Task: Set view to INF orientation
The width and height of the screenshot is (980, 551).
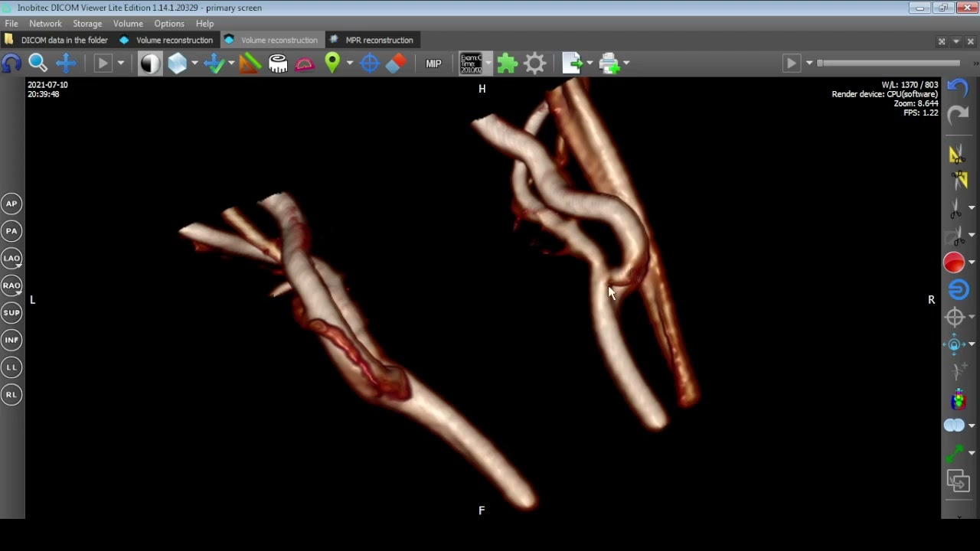Action: tap(11, 340)
